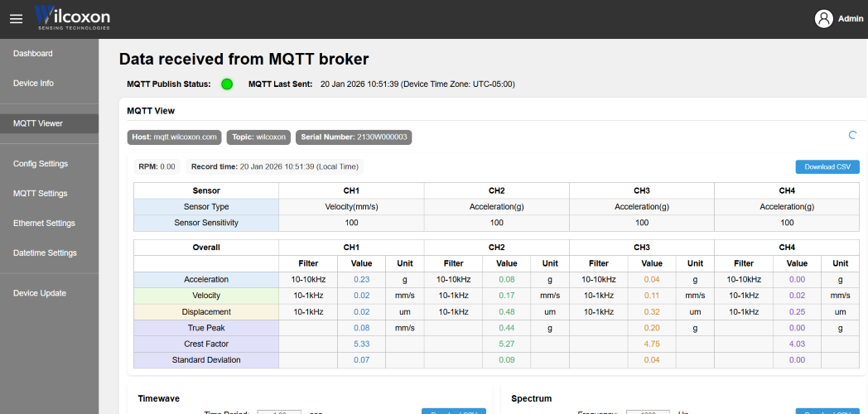The height and width of the screenshot is (414, 868).
Task: Click the Host mqtt.wilcoxon.com badge
Action: point(174,137)
